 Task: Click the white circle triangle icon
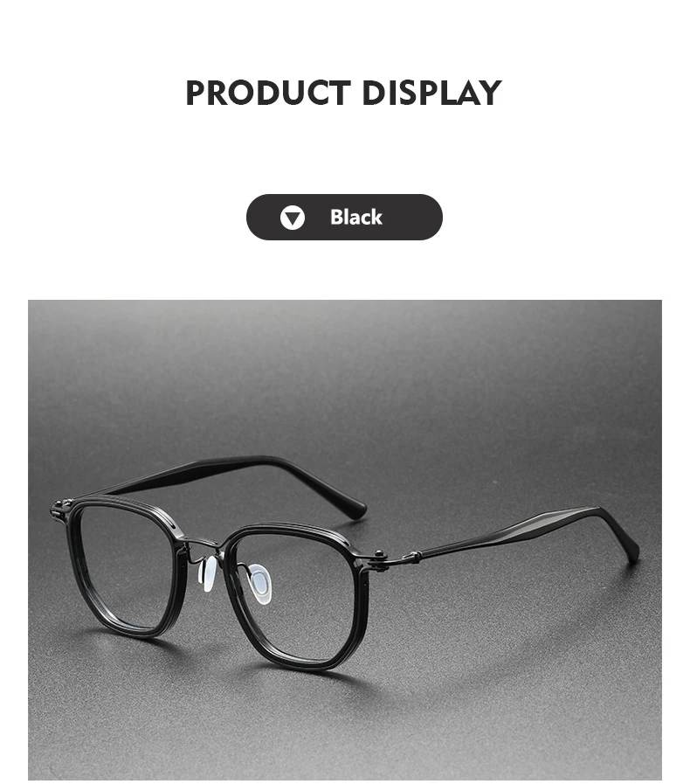[293, 218]
